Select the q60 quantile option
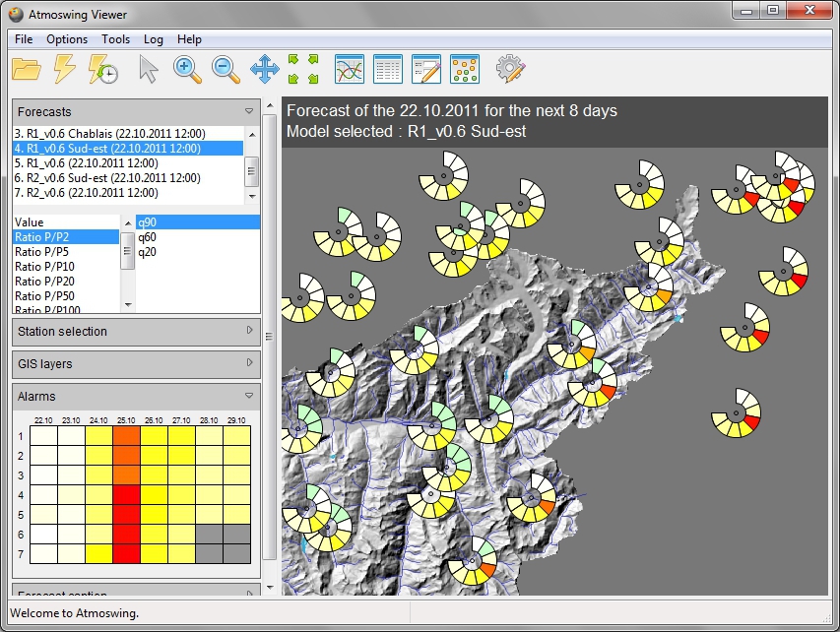Viewport: 840px width, 632px height. click(x=147, y=237)
